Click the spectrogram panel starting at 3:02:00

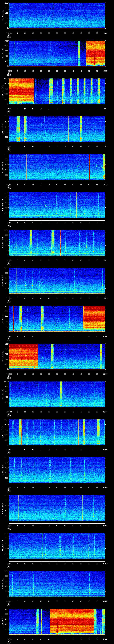point(57,53)
